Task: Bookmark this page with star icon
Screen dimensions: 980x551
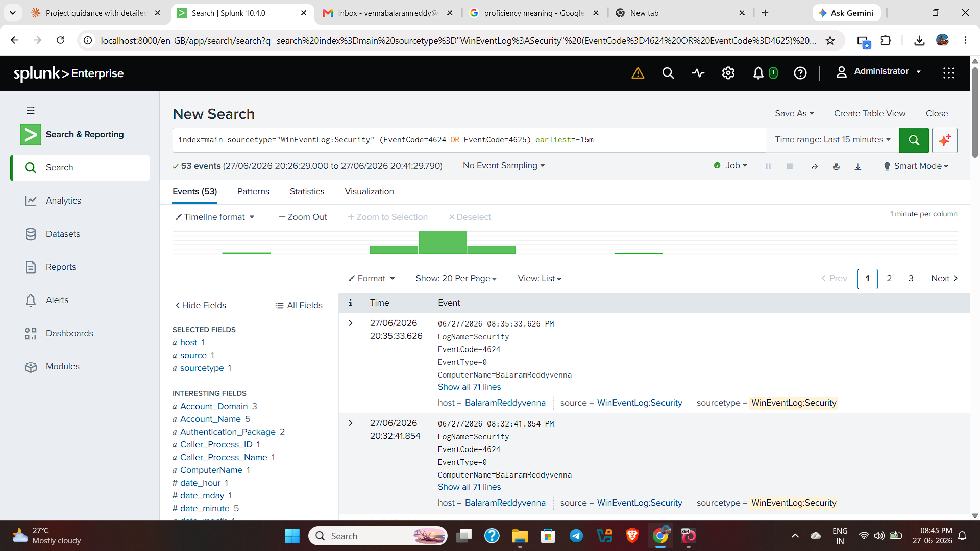Action: click(x=830, y=40)
